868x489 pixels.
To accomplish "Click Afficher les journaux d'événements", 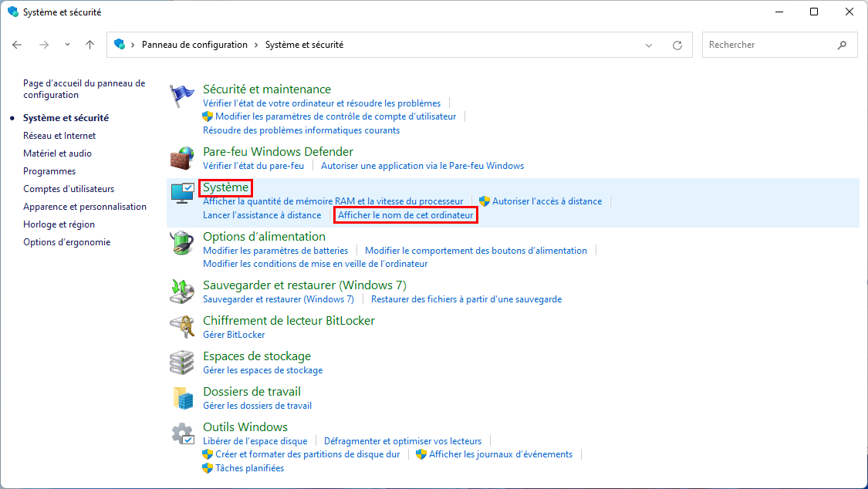I will click(x=501, y=454).
